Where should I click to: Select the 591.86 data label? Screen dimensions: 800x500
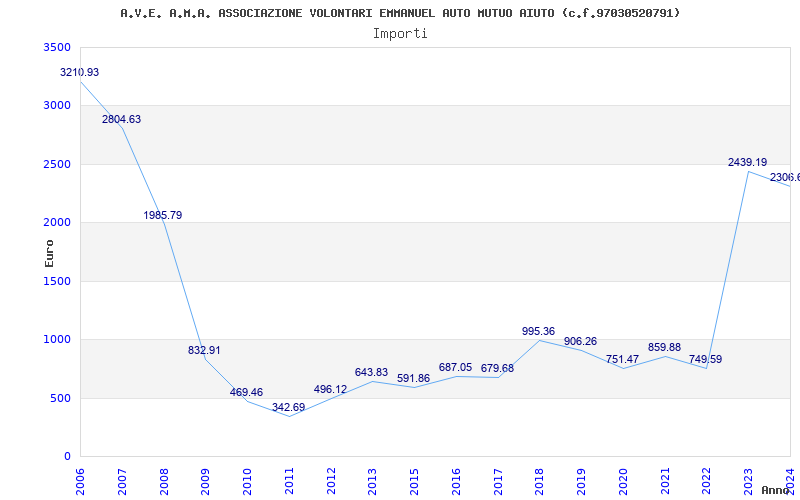point(413,379)
